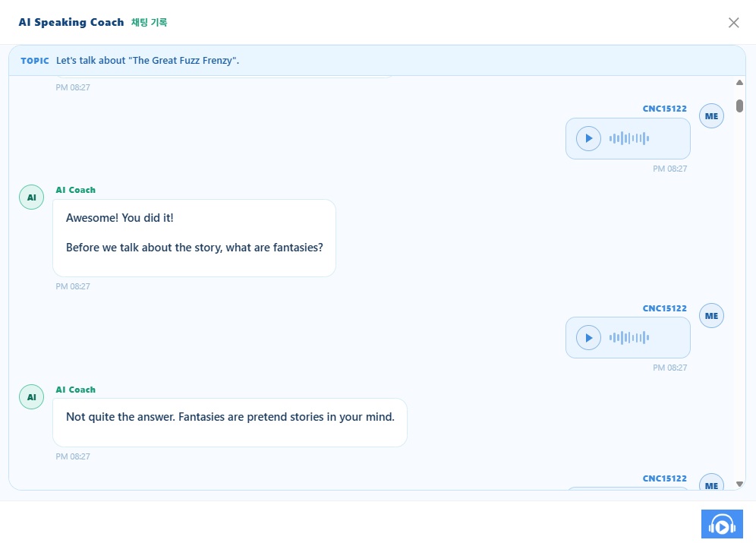The width and height of the screenshot is (756, 543).
Task: Click the timestamp under the fantasies question bubble
Action: tap(73, 286)
